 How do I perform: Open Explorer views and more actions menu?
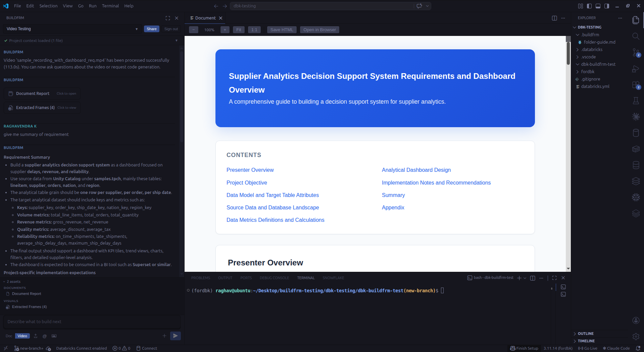620,18
